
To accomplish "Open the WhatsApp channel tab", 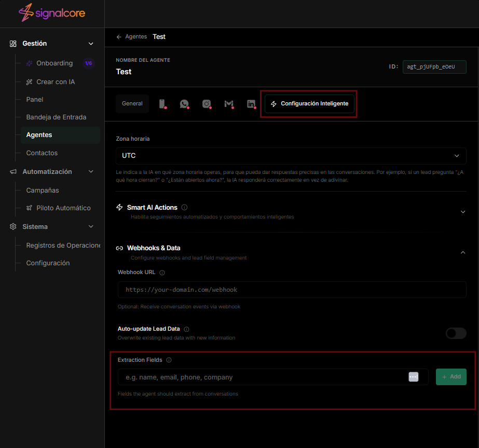I will [184, 104].
